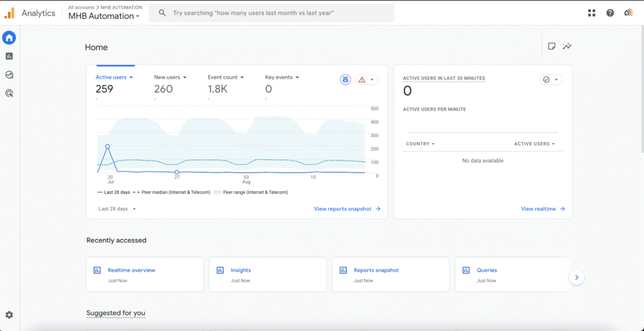Open the warning indicator dropdown arrow
This screenshot has width=644, height=331.
click(x=372, y=80)
